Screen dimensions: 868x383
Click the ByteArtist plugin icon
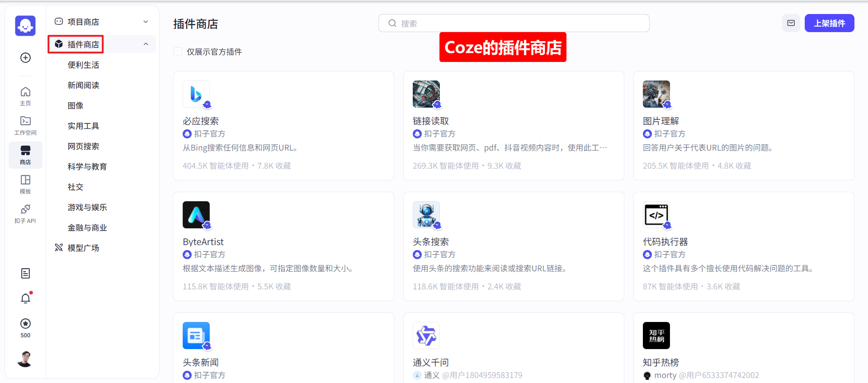[196, 215]
